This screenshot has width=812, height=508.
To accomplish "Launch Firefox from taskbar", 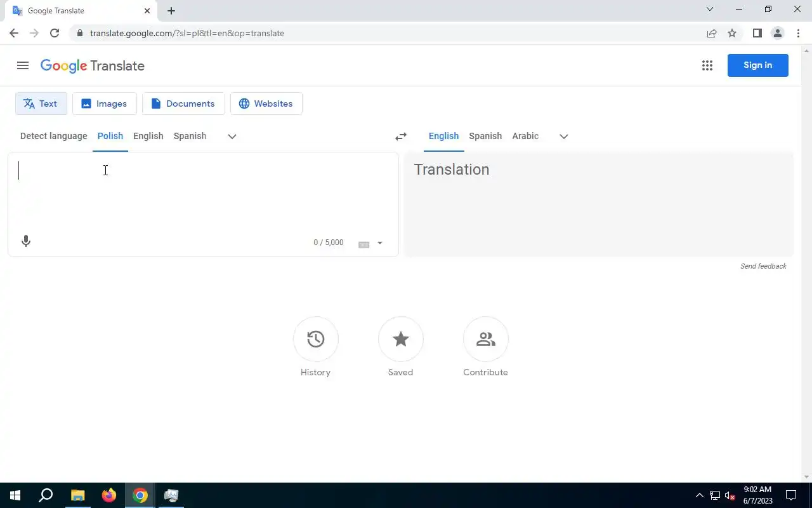I will (x=109, y=495).
